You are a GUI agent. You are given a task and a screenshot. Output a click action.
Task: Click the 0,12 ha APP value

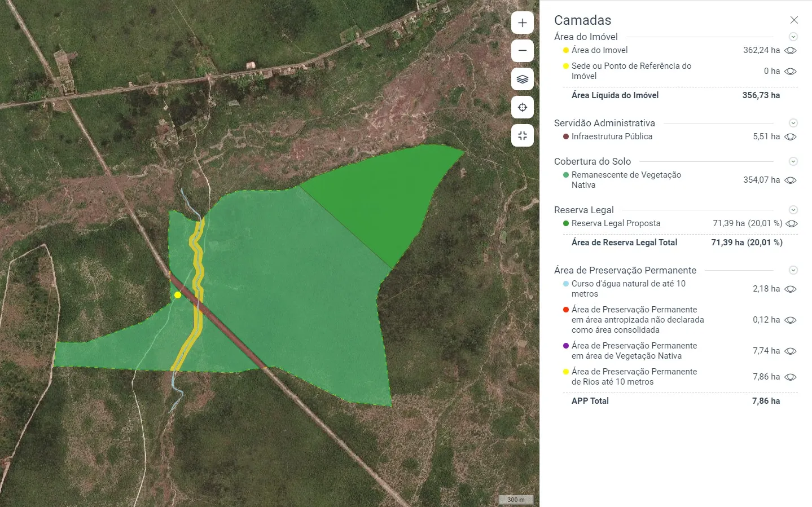coord(766,320)
